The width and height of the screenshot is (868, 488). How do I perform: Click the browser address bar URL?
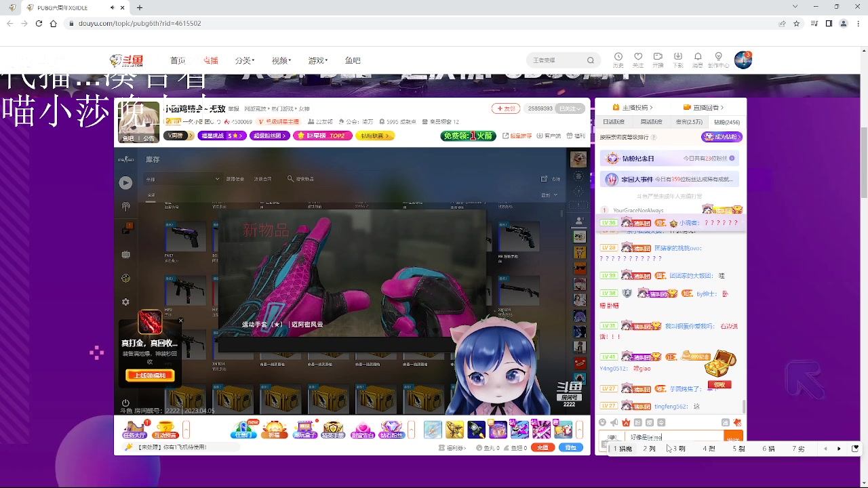(140, 23)
